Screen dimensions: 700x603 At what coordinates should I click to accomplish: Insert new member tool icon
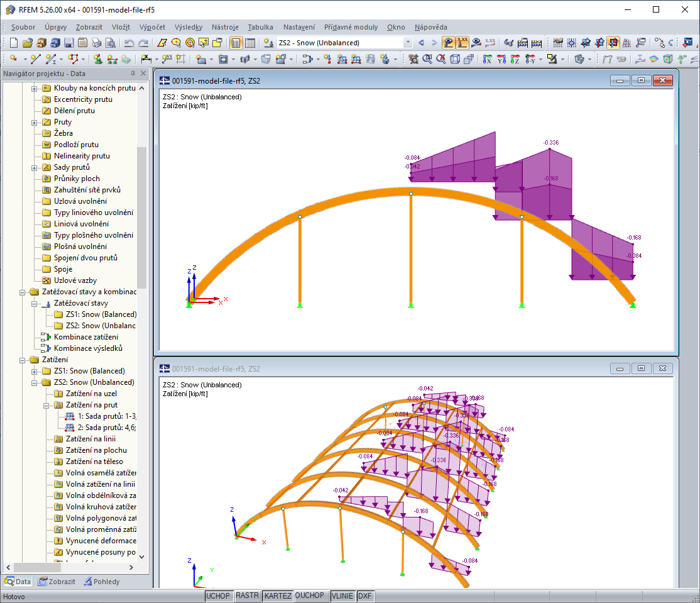tap(51, 59)
